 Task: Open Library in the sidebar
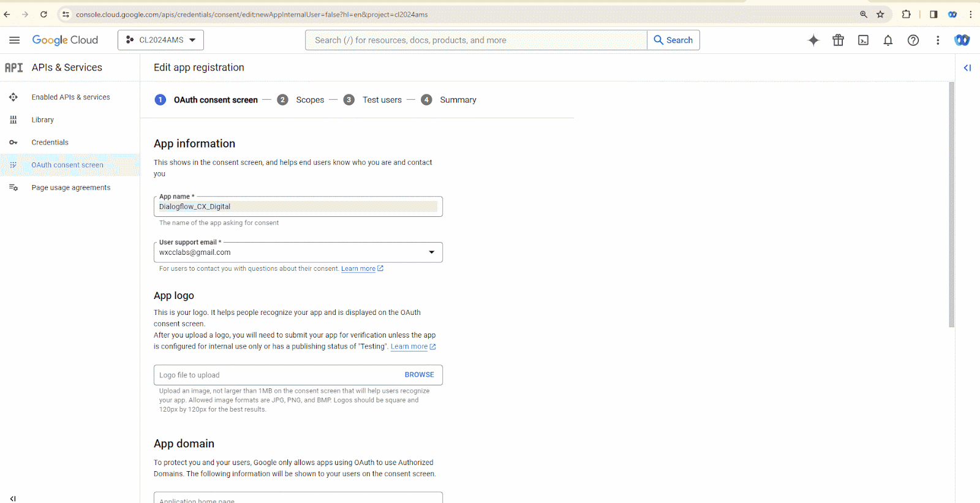click(43, 119)
